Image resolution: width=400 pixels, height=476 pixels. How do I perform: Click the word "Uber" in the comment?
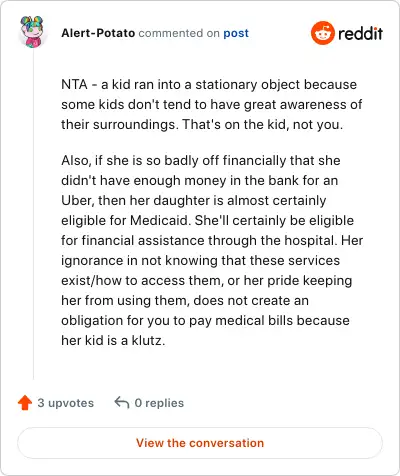pos(75,200)
